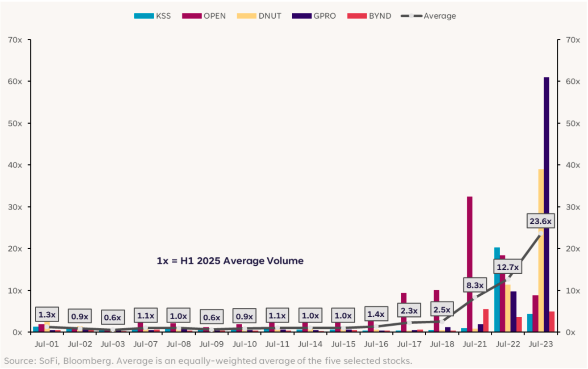Click the 8.3x data label

pyautogui.click(x=475, y=284)
